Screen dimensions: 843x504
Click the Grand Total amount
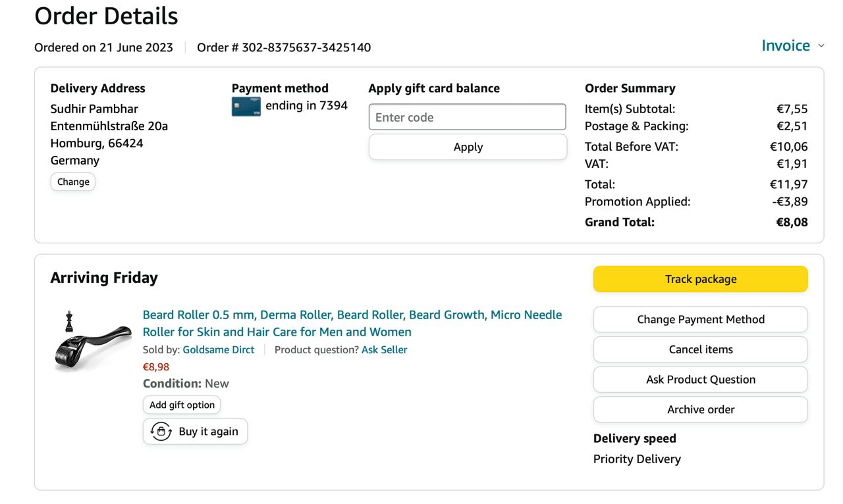[x=792, y=222]
